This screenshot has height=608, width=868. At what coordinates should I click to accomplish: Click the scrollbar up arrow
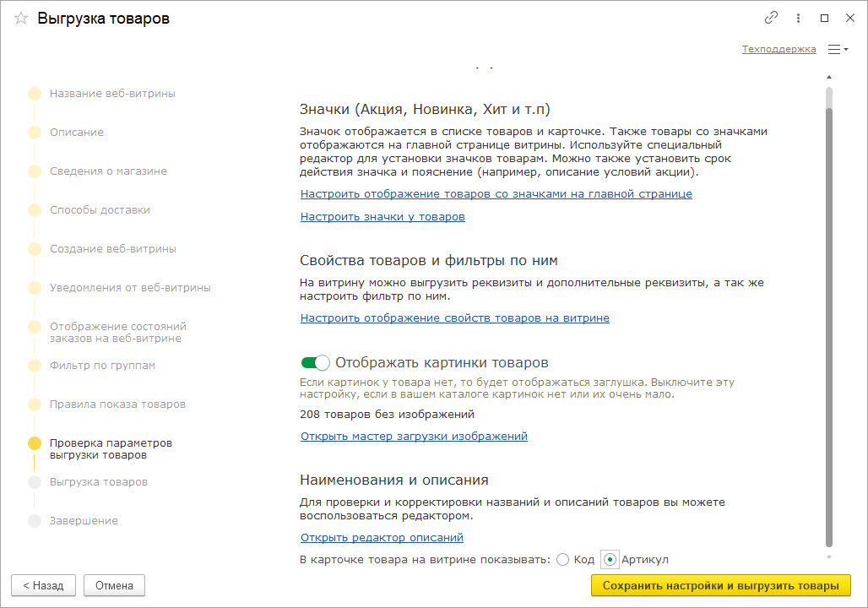tap(828, 76)
